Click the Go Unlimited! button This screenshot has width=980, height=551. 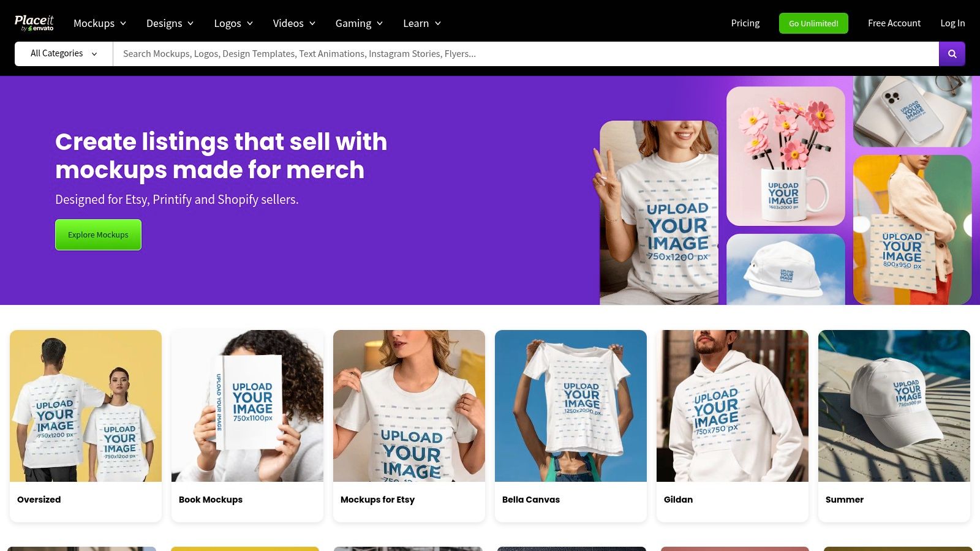[813, 23]
